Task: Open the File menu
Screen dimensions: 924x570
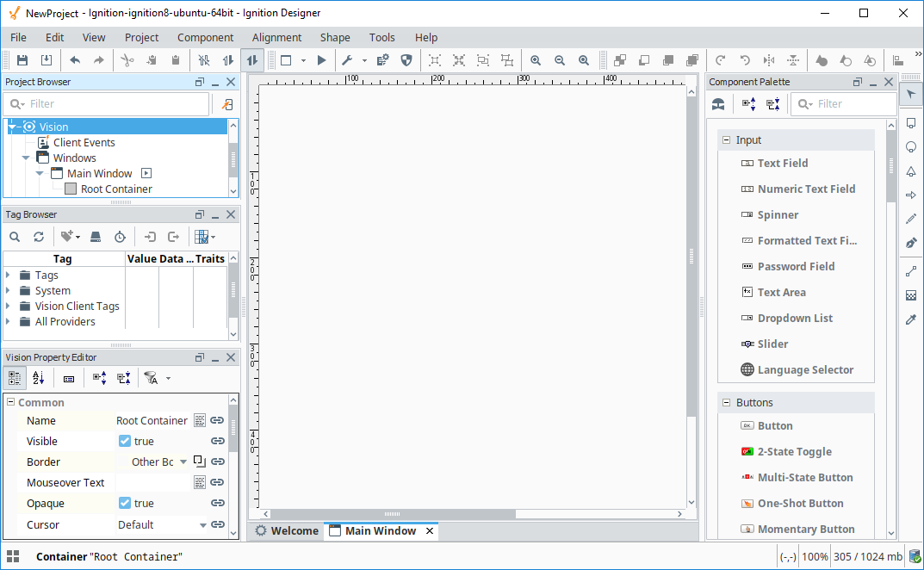Action: 18,37
